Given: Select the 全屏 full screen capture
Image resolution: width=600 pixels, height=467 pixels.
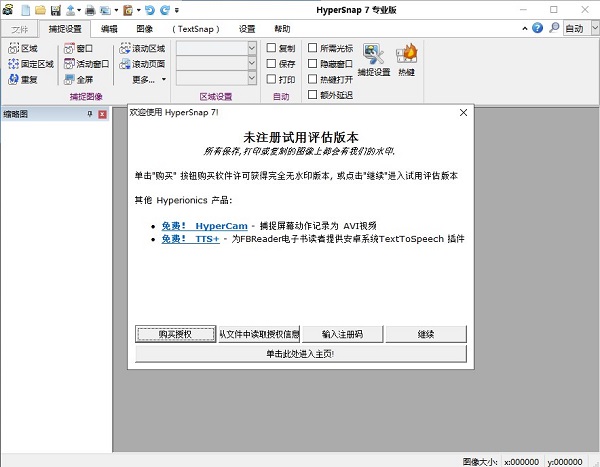Looking at the screenshot, I should [78, 79].
